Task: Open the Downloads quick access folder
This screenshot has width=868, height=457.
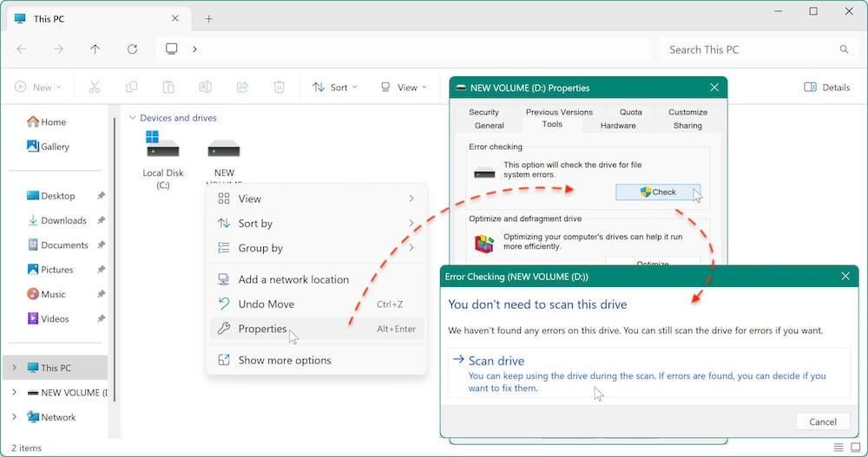Action: tap(56, 220)
